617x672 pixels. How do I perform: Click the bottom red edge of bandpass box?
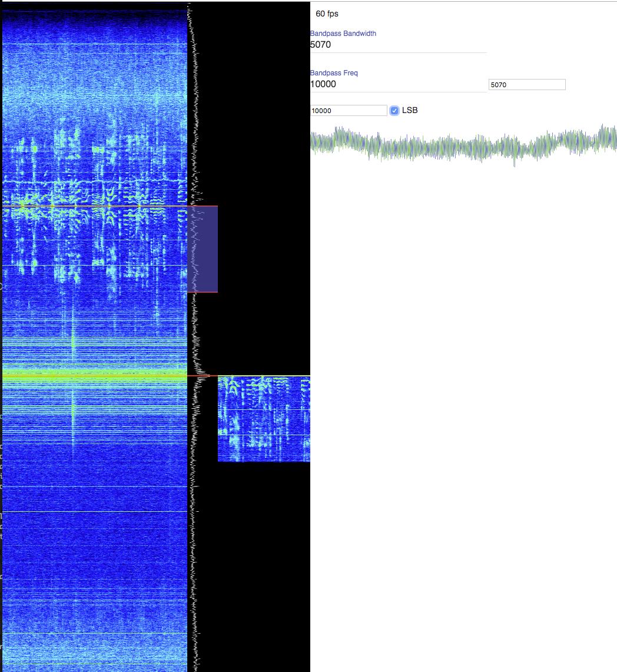pos(203,292)
